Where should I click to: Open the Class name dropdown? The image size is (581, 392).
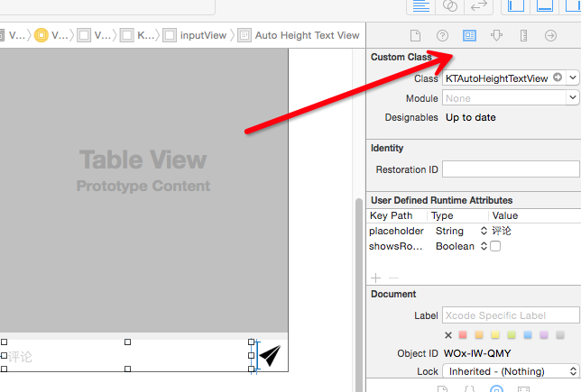click(573, 77)
